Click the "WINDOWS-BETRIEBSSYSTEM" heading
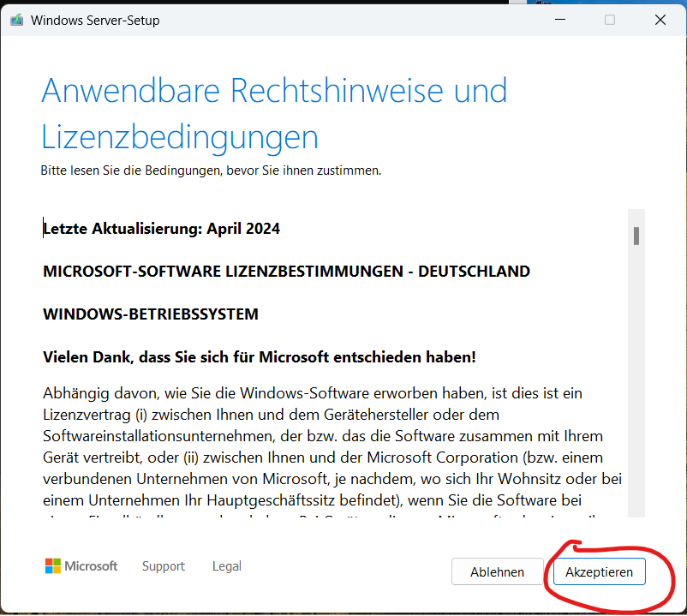This screenshot has width=687, height=616. tap(151, 314)
